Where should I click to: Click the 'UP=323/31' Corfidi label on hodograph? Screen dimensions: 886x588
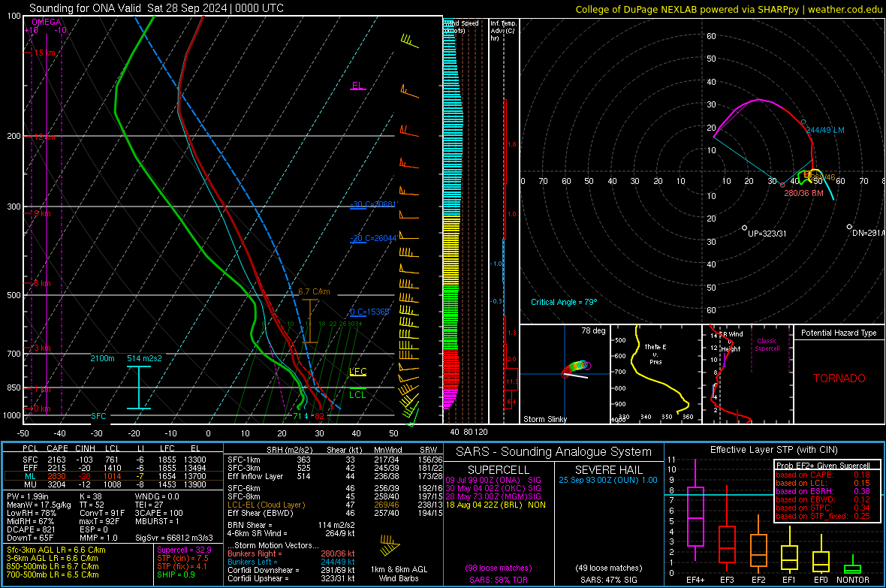pos(767,233)
